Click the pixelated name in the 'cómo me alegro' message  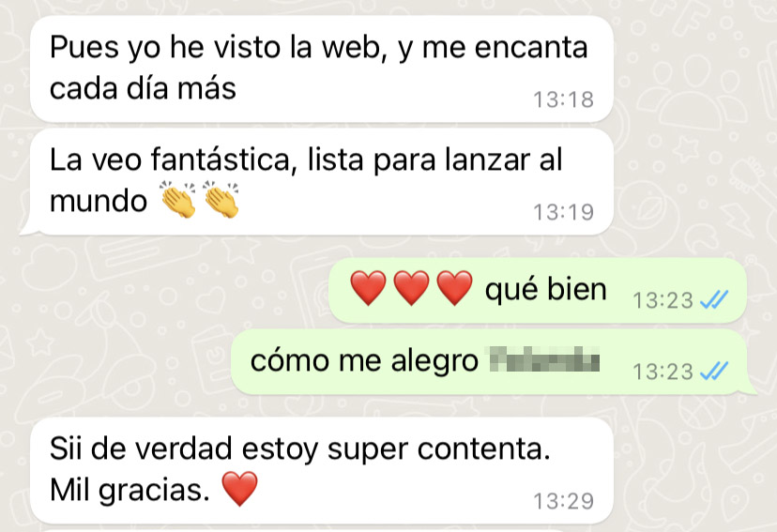[x=544, y=359]
